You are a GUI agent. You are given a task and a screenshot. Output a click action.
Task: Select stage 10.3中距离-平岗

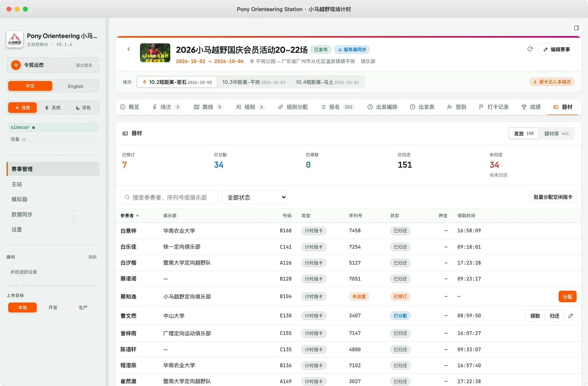[254, 82]
